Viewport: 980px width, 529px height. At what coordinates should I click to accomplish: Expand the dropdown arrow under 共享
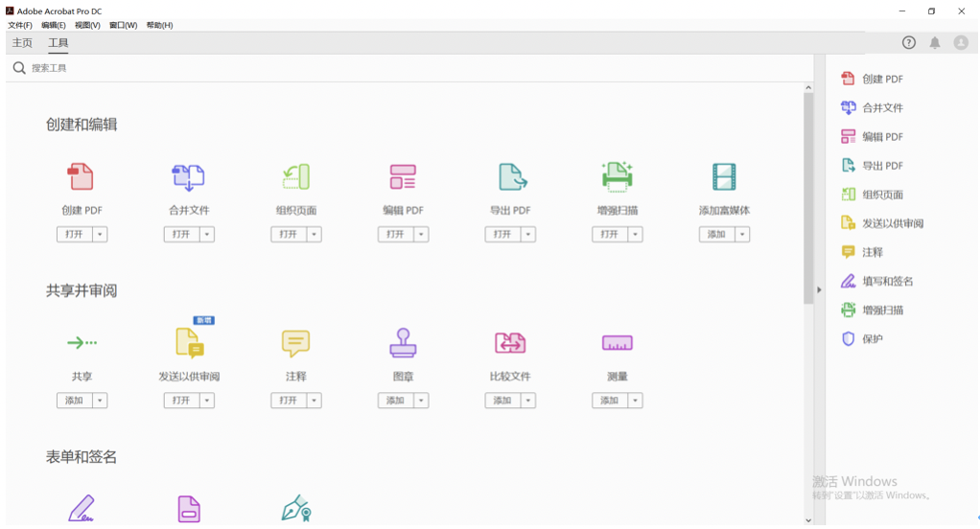coord(100,401)
